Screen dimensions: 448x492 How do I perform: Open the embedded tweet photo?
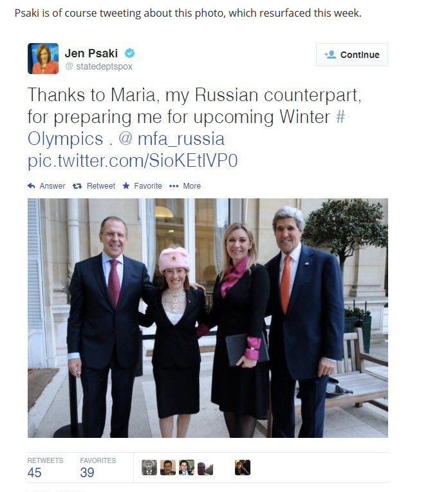tap(208, 318)
